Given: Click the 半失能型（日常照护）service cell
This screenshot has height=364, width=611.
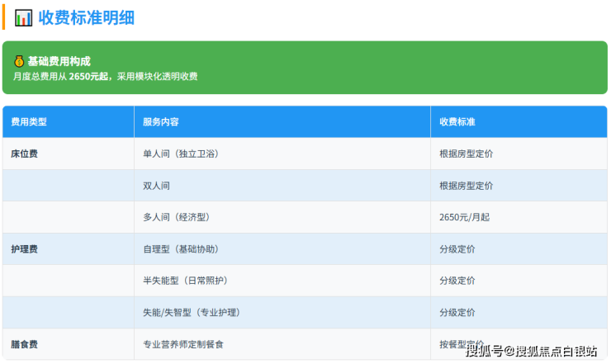Looking at the screenshot, I should [185, 281].
